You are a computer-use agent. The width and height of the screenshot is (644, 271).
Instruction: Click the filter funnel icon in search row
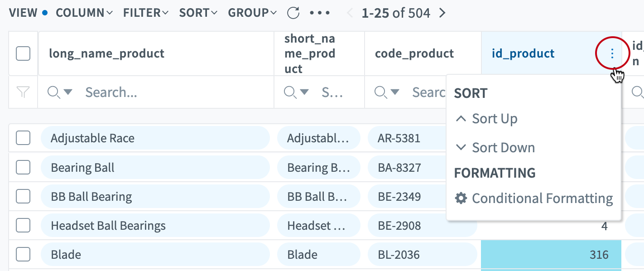[23, 92]
